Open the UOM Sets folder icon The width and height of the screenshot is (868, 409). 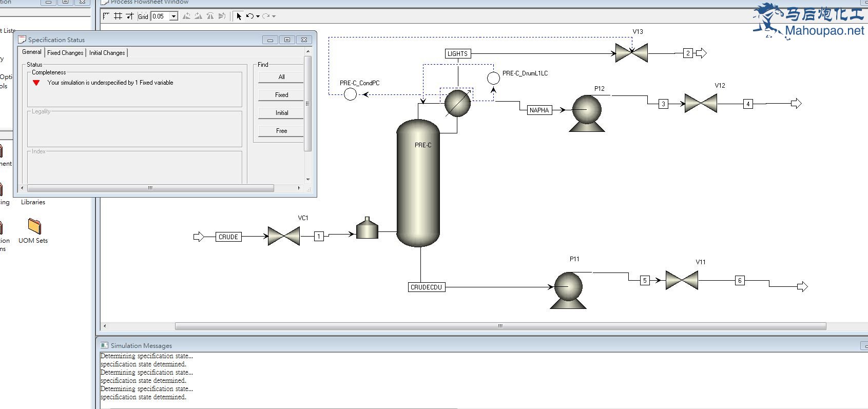[34, 226]
